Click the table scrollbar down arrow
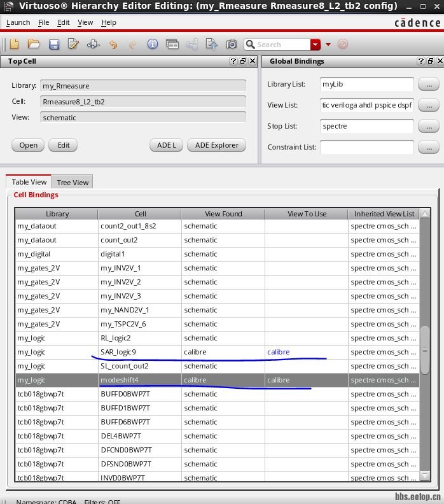Screen dimensions: 444x504 point(425,476)
